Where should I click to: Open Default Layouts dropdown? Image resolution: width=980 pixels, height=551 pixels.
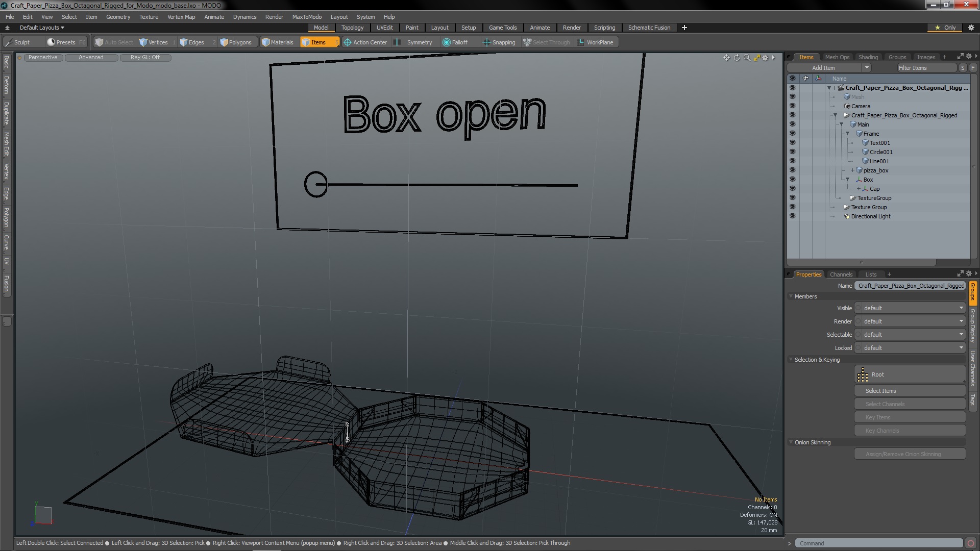(42, 28)
